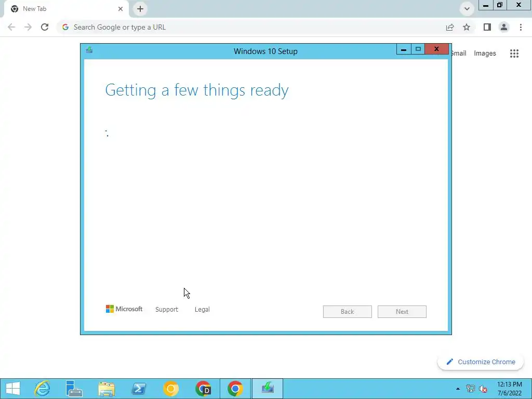
Task: Open a new tab with plus button
Action: tap(140, 9)
